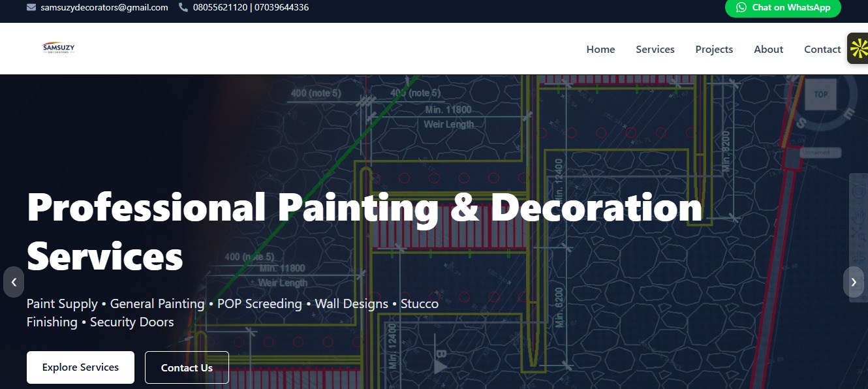Click the phone handset icon
The height and width of the screenshot is (389, 868).
click(183, 7)
